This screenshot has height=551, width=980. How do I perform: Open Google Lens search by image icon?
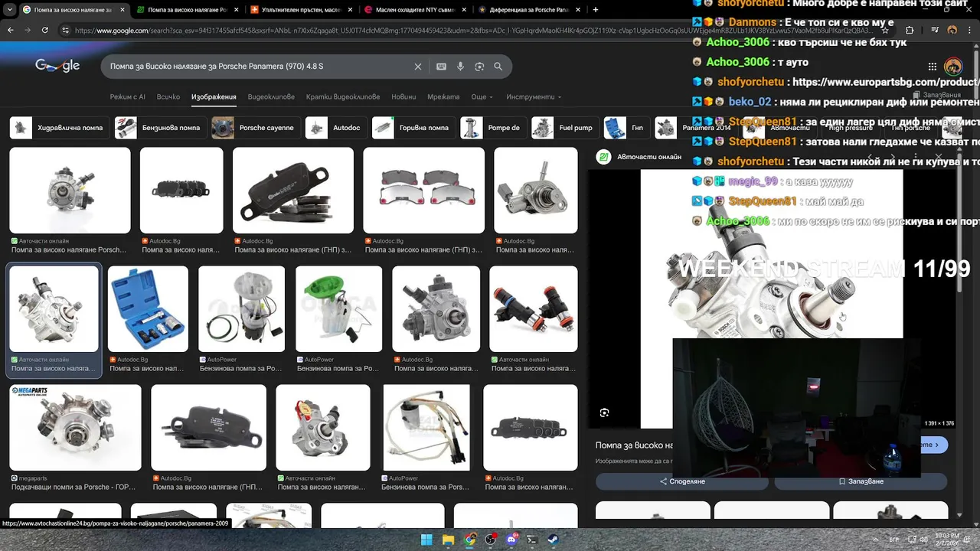(479, 67)
